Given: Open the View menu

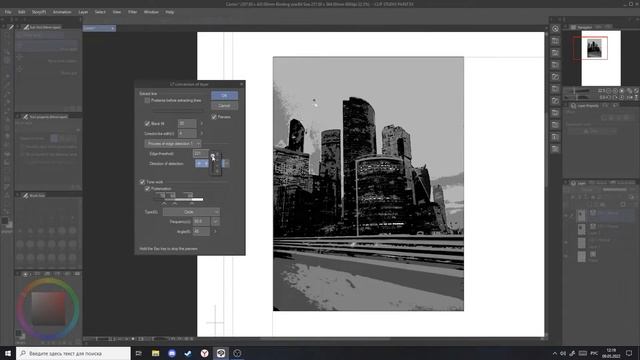Looking at the screenshot, I should pyautogui.click(x=117, y=12).
